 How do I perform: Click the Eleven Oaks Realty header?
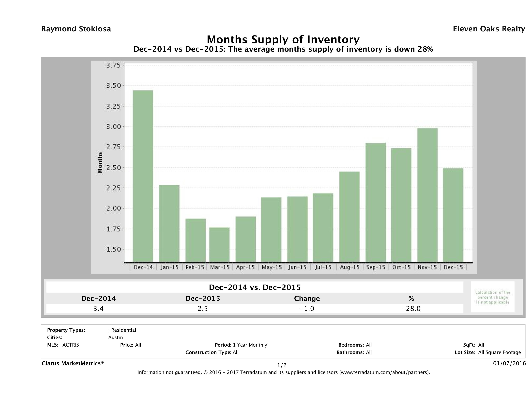coord(489,29)
